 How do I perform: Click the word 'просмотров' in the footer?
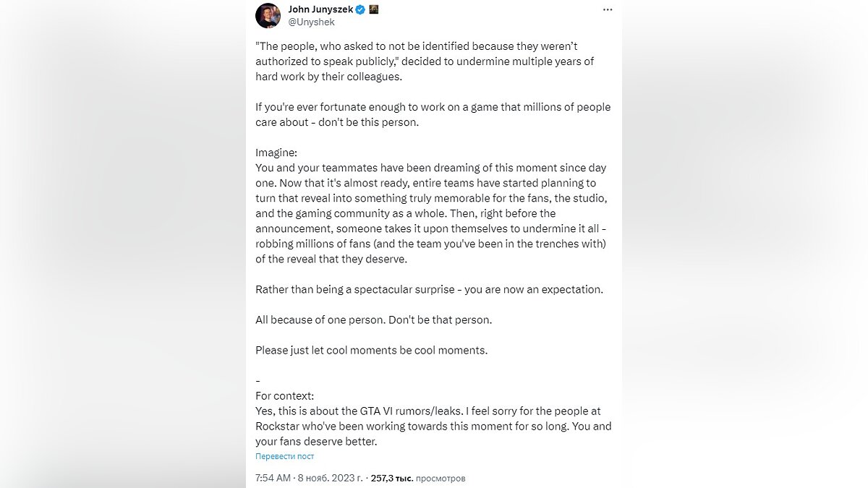click(440, 478)
